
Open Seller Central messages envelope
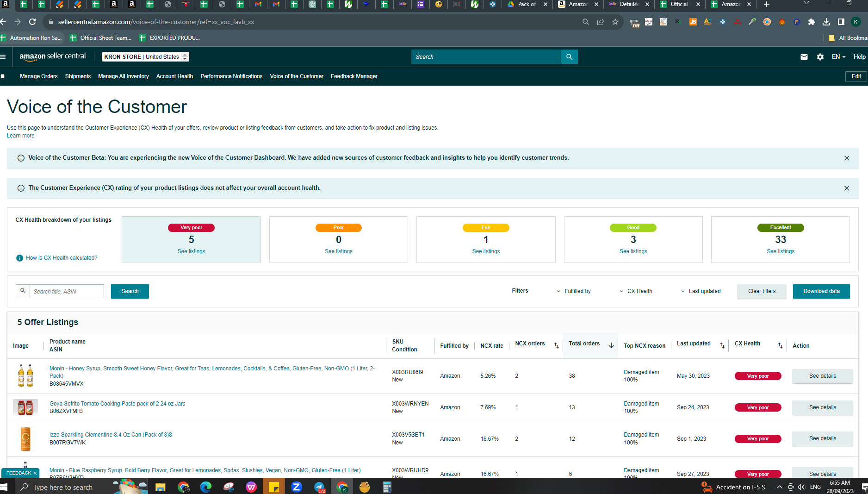[x=804, y=57]
